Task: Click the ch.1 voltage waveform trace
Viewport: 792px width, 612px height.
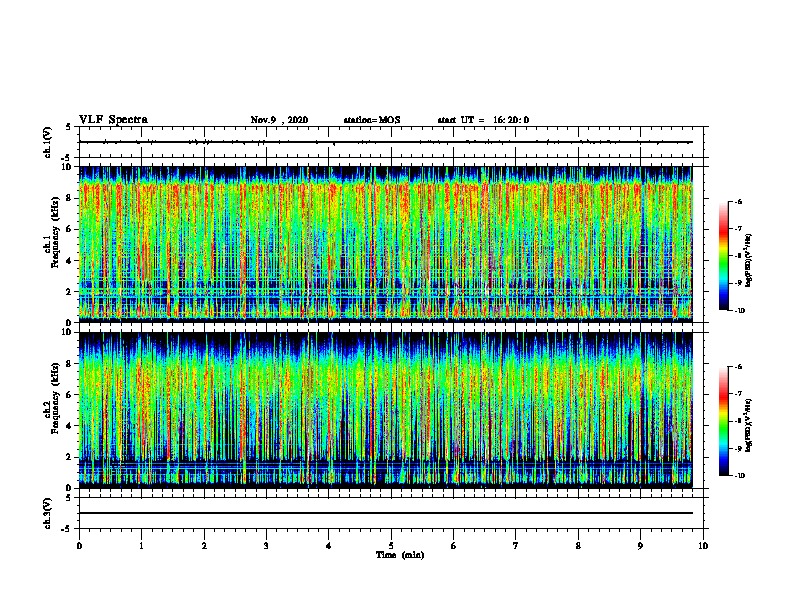Action: (x=385, y=142)
